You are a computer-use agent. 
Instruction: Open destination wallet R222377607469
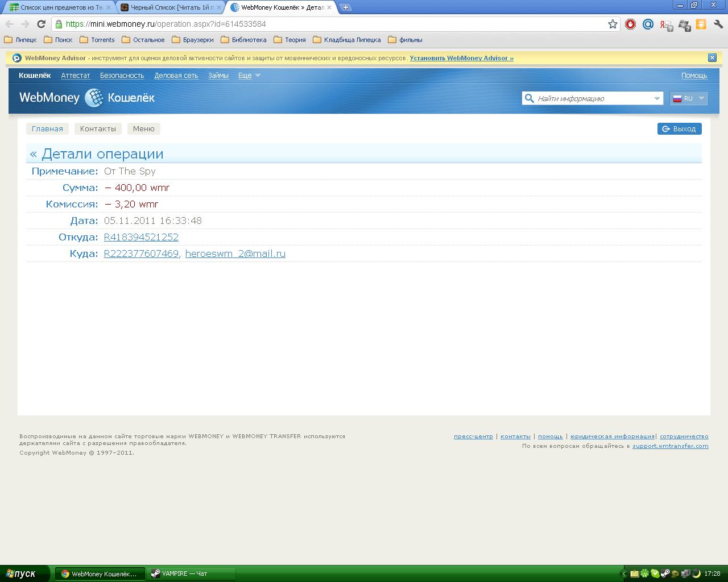pyautogui.click(x=141, y=253)
